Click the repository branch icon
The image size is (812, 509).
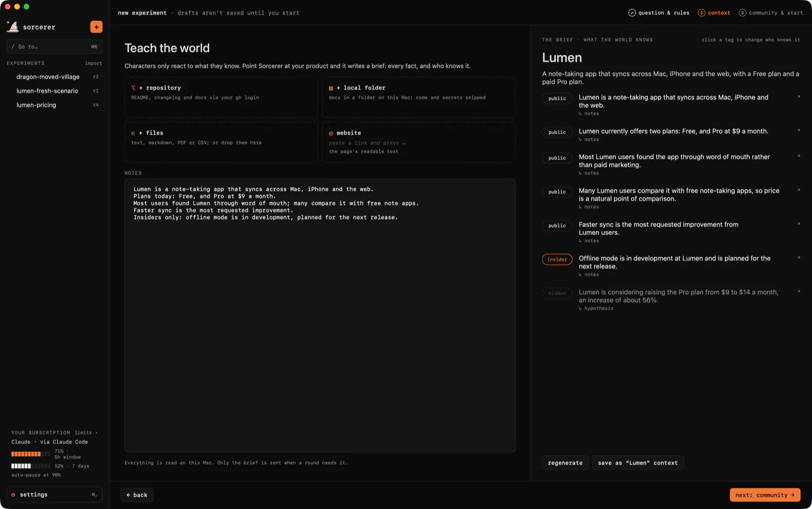click(133, 88)
